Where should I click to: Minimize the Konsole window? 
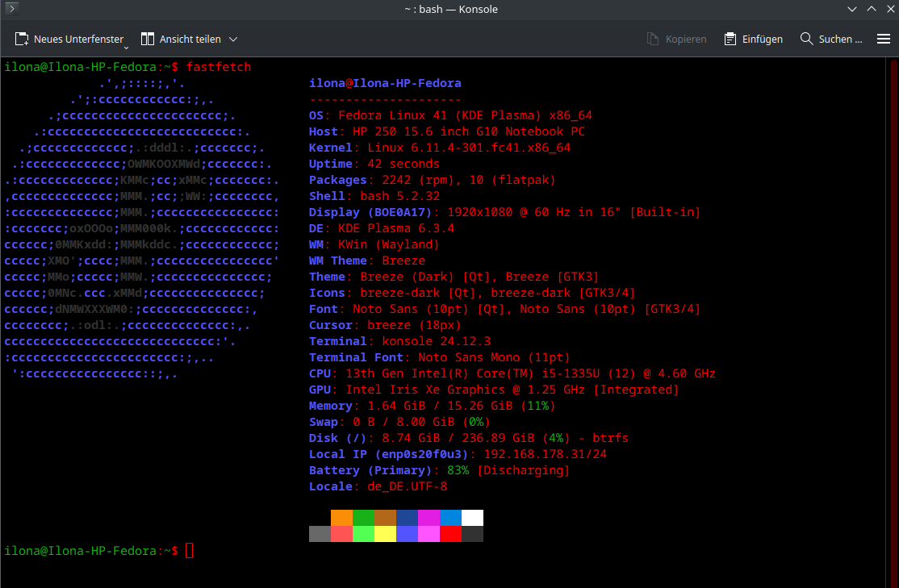[x=852, y=9]
